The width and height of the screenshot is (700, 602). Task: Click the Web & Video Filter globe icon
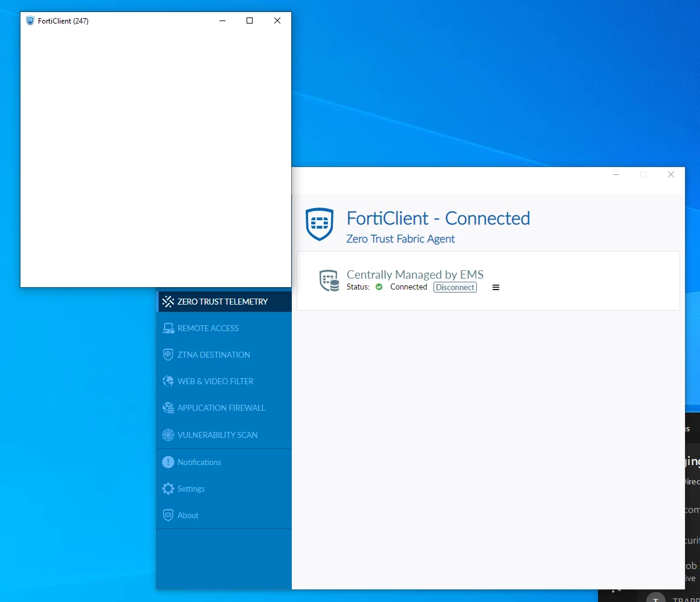point(168,381)
